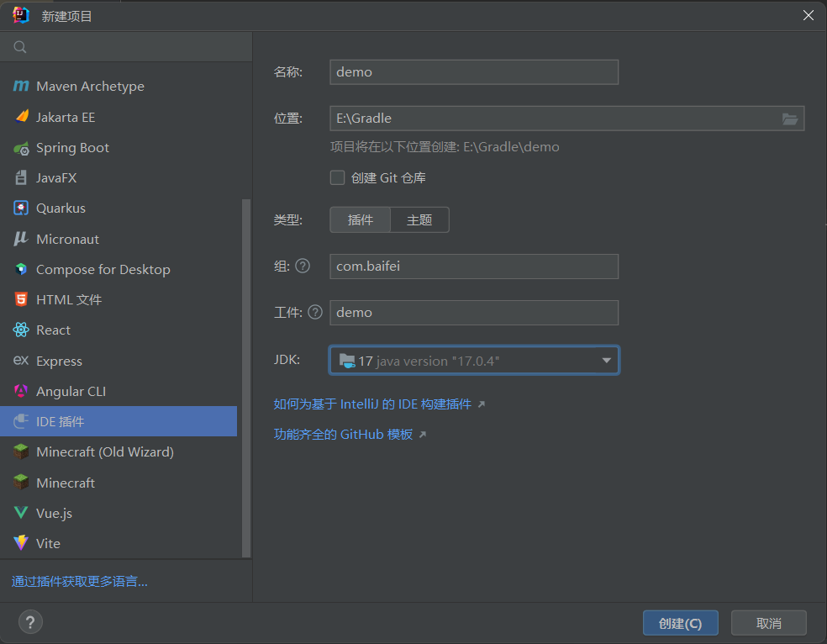This screenshot has height=644, width=827.
Task: Select Vue.js in the list
Action: [119, 513]
